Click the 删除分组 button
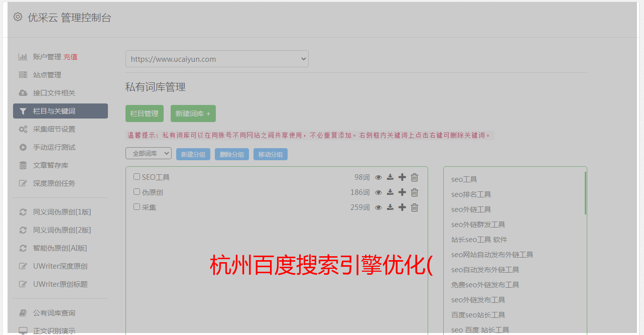Viewport: 644px width, 335px height. point(232,155)
